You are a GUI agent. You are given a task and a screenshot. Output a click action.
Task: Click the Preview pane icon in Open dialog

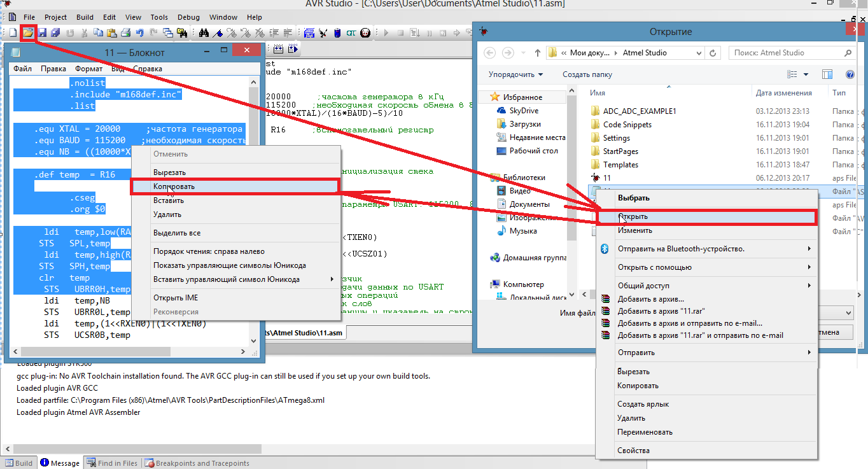pos(827,74)
